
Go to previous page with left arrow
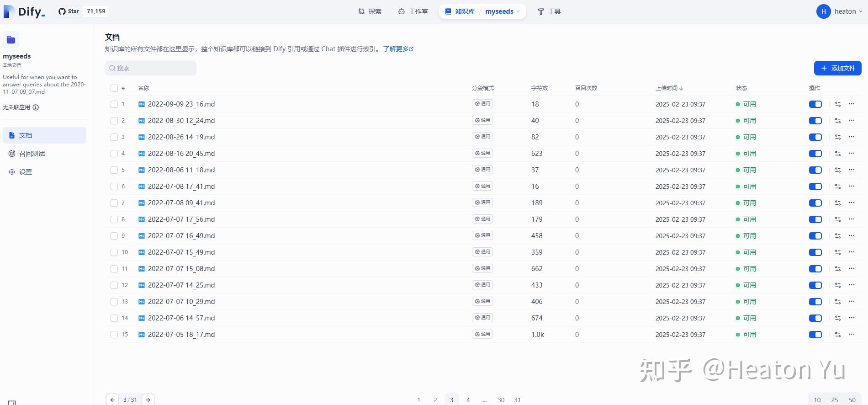tap(112, 400)
